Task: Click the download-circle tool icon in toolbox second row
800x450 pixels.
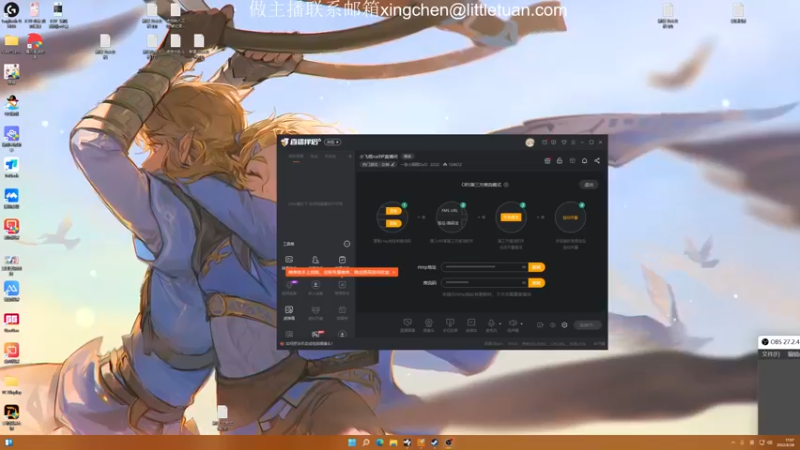Action: [316, 285]
